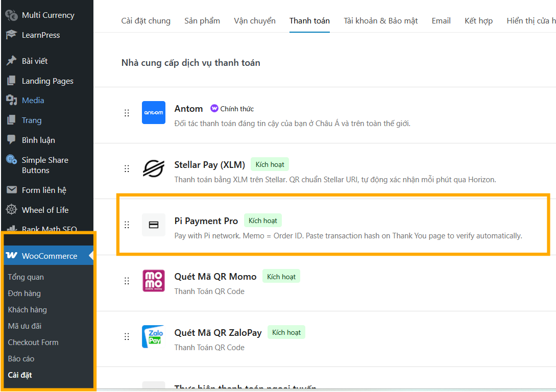Click Kích hoạt badge for Stellar Pay
The image size is (556, 392).
[270, 164]
